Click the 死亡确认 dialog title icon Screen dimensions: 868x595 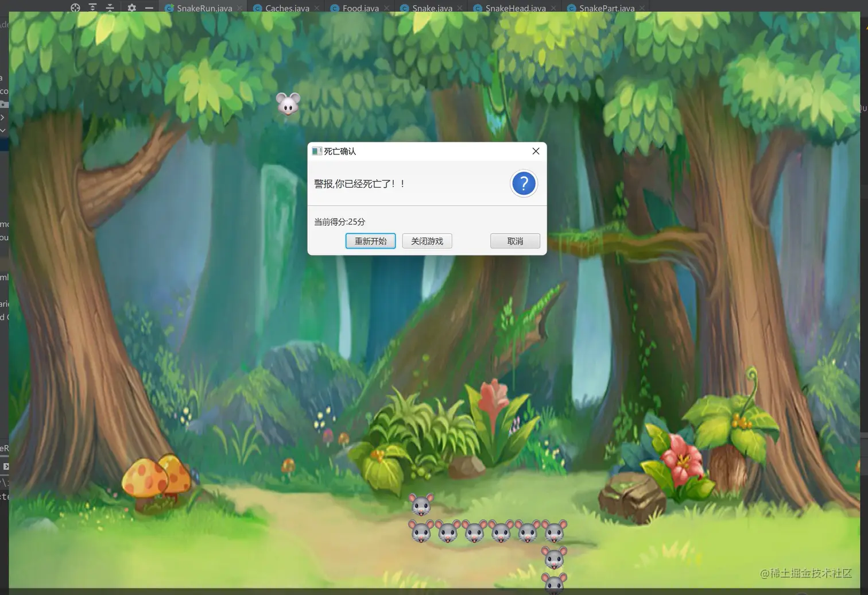317,151
